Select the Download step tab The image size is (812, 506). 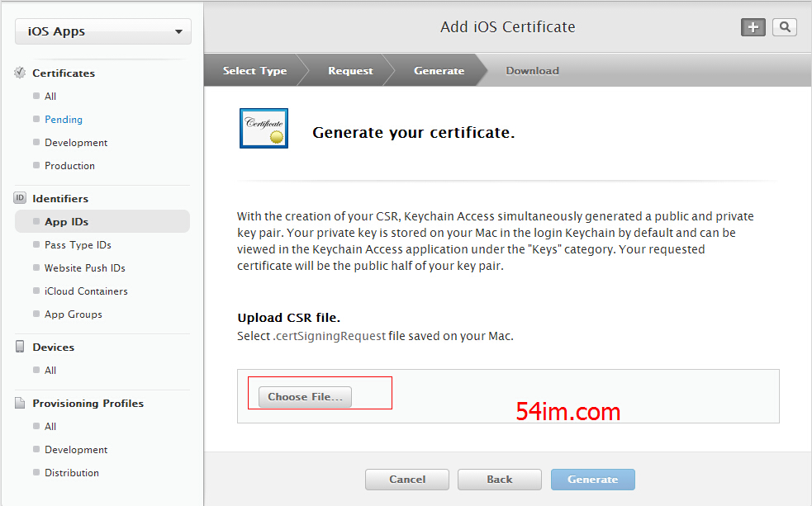pyautogui.click(x=532, y=70)
